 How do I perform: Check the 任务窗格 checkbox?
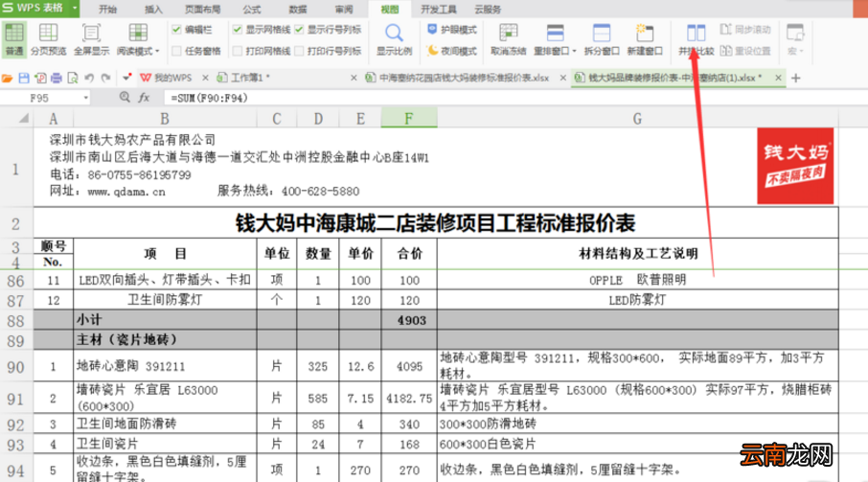176,51
